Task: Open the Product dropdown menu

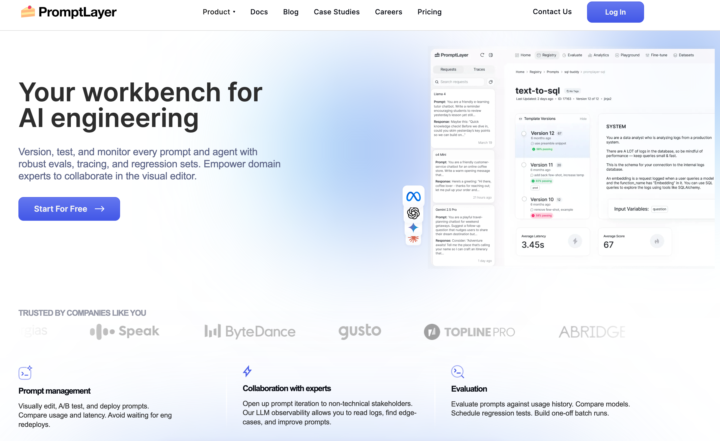Action: 219,12
